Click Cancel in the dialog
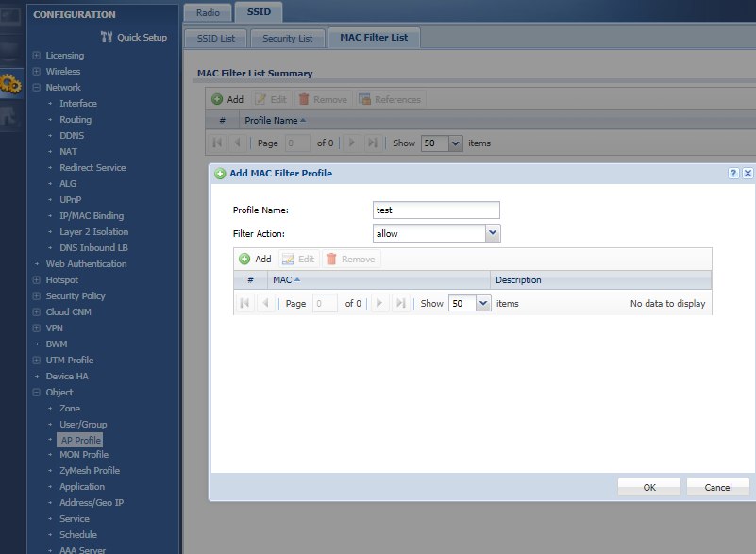Image resolution: width=756 pixels, height=554 pixels. click(718, 487)
